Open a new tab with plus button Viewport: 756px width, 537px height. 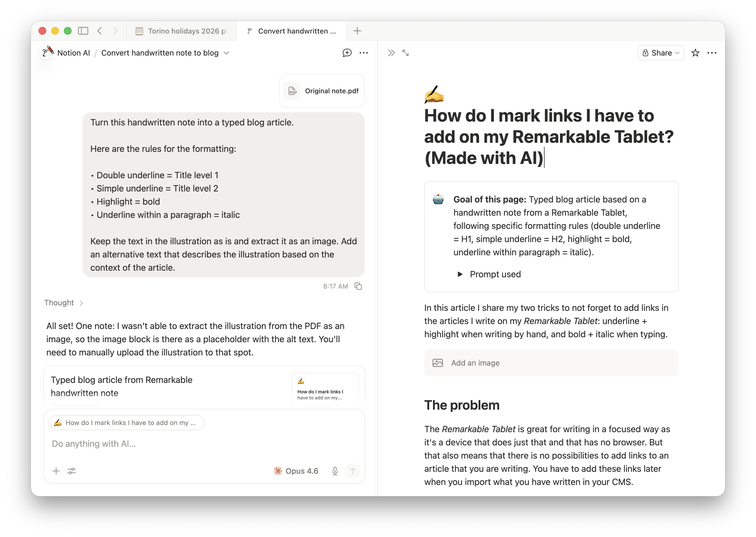point(357,31)
